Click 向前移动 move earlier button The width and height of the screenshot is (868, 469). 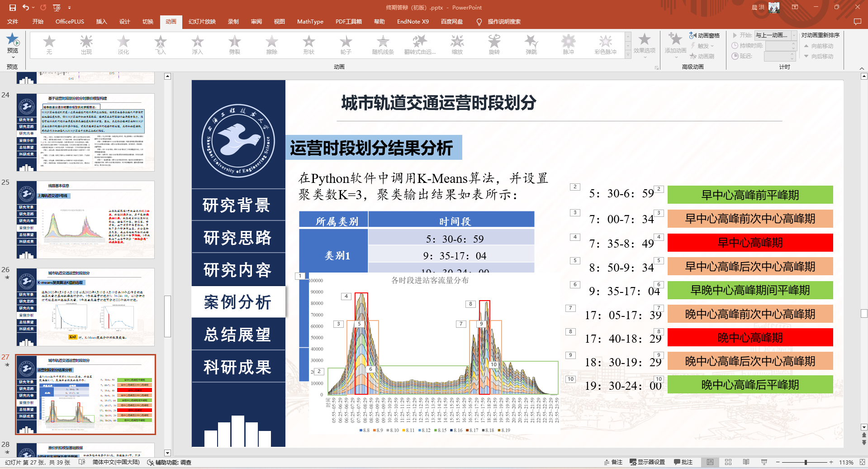819,46
